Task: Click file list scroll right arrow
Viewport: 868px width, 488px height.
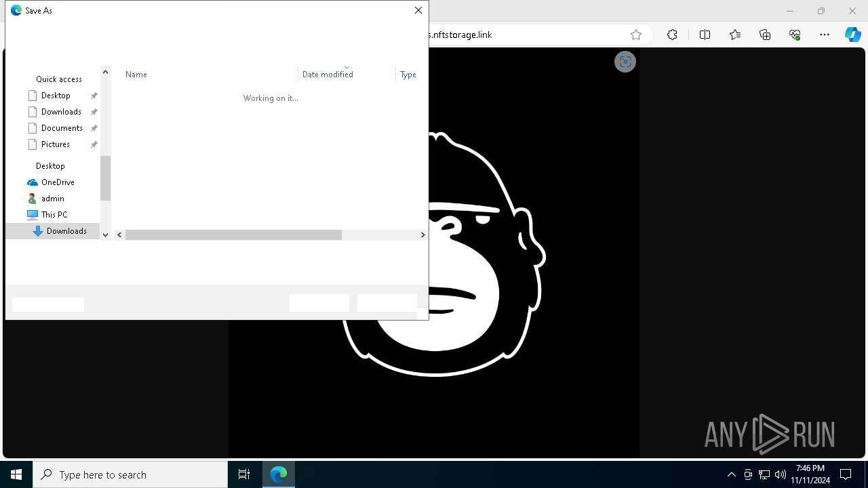Action: click(x=422, y=235)
